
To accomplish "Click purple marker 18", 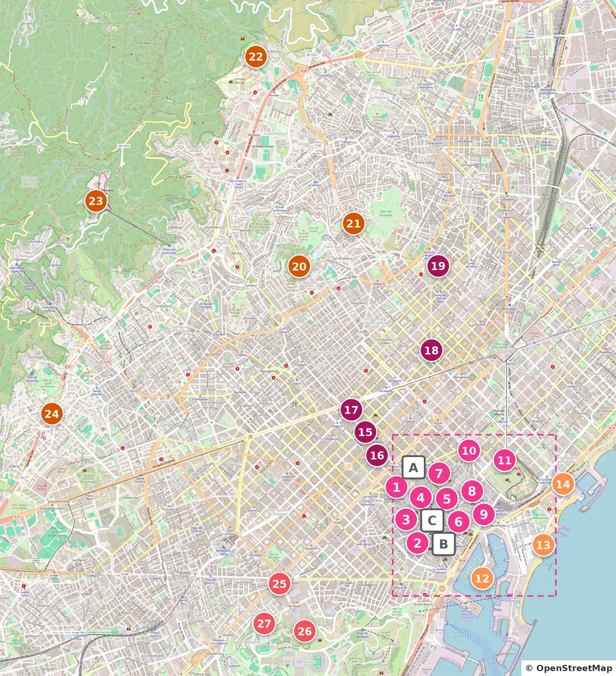I will pyautogui.click(x=431, y=350).
